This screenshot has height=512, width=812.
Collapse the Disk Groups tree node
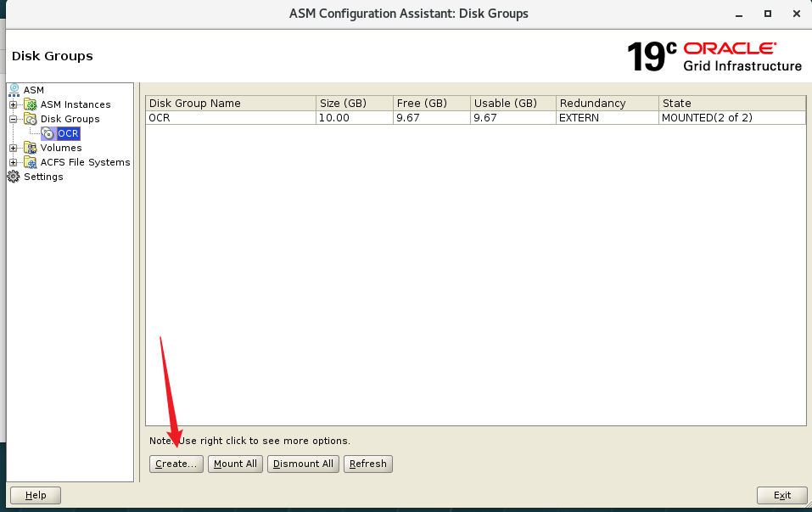point(13,119)
